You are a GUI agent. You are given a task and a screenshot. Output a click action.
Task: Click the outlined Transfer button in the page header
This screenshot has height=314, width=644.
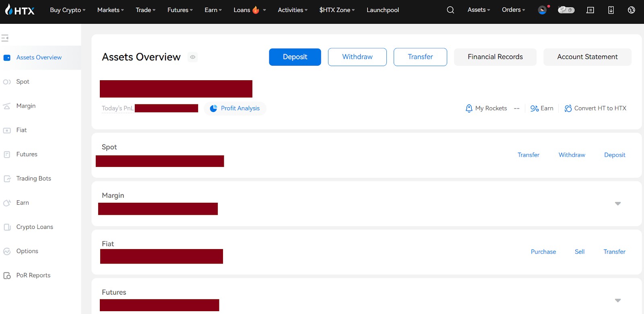coord(420,57)
